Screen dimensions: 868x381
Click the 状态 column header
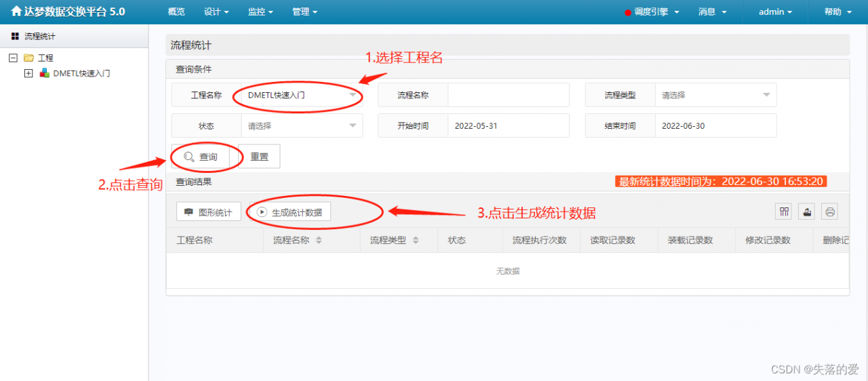coord(457,240)
